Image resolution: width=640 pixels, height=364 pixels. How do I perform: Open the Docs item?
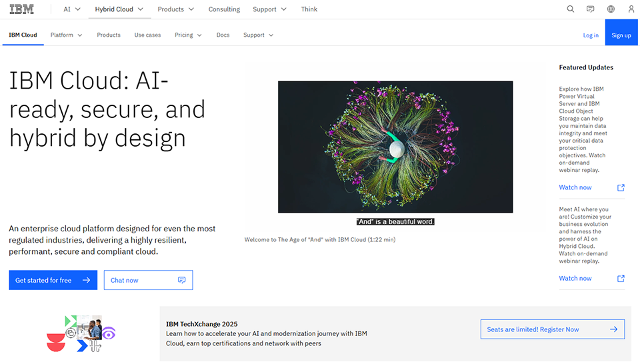coord(223,35)
